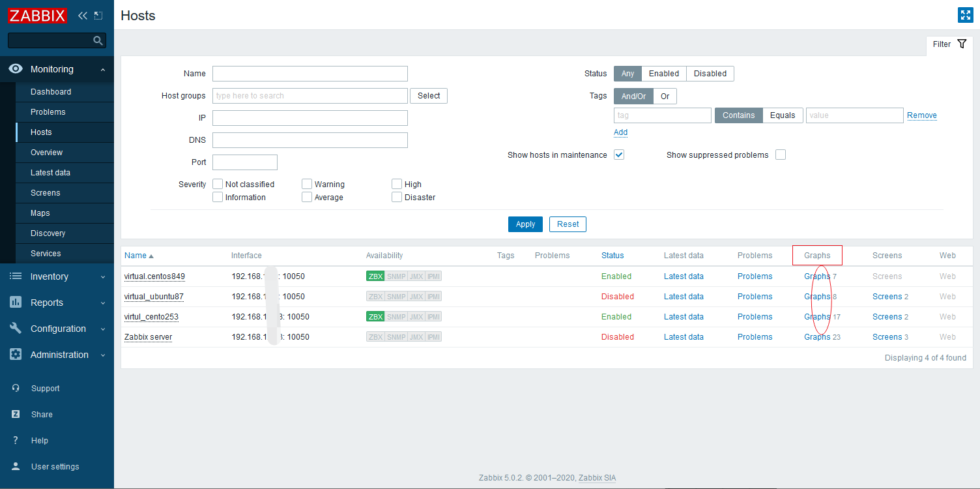Click the Help question-mark icon
This screenshot has width=980, height=489.
click(15, 440)
